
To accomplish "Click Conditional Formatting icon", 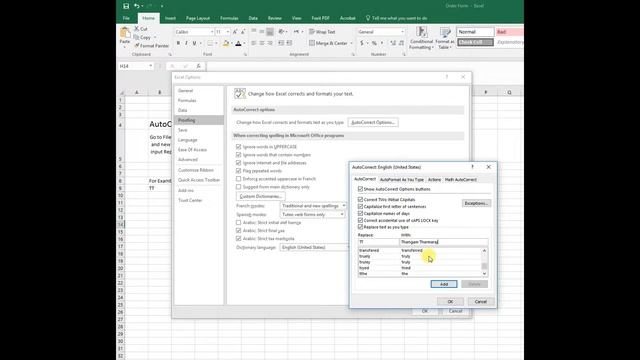I will click(x=421, y=38).
